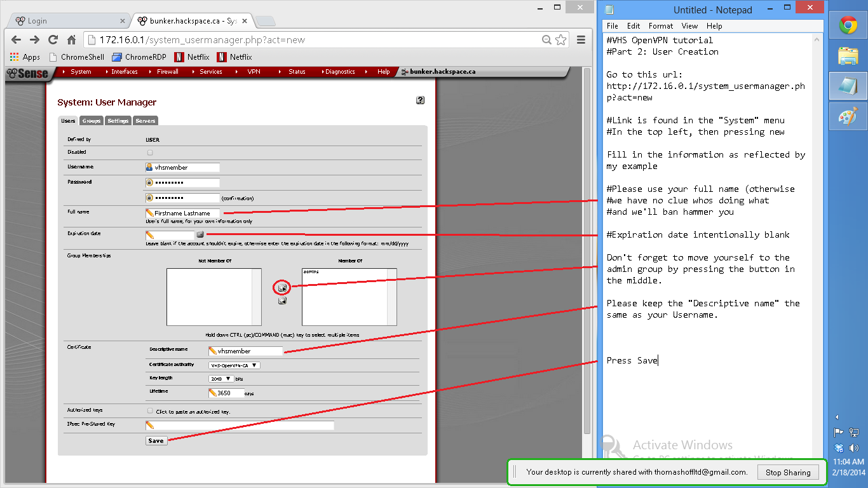Open the System menu in pfSense navbar
Screen dimensions: 868x488
coord(81,72)
